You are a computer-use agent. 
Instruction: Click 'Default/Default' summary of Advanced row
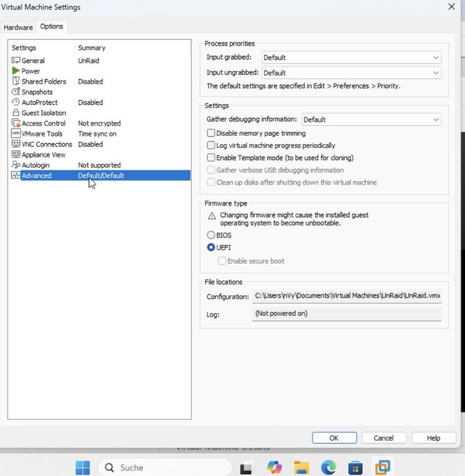point(101,175)
